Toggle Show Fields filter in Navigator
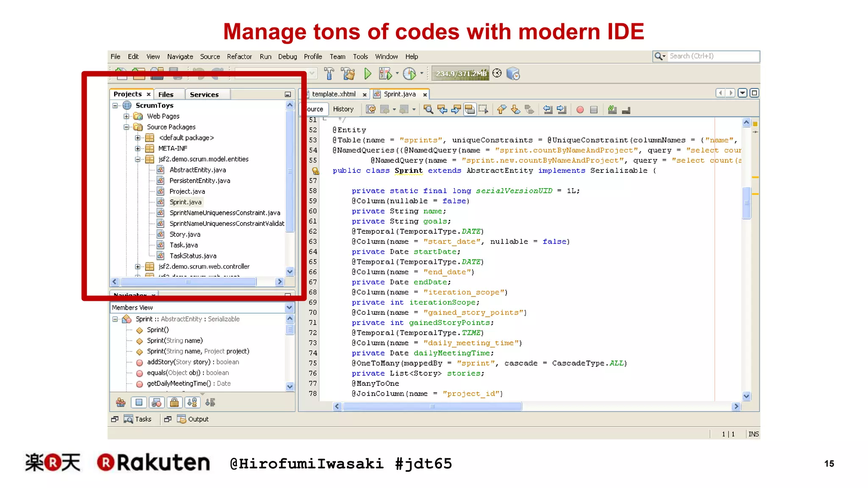 (x=139, y=402)
